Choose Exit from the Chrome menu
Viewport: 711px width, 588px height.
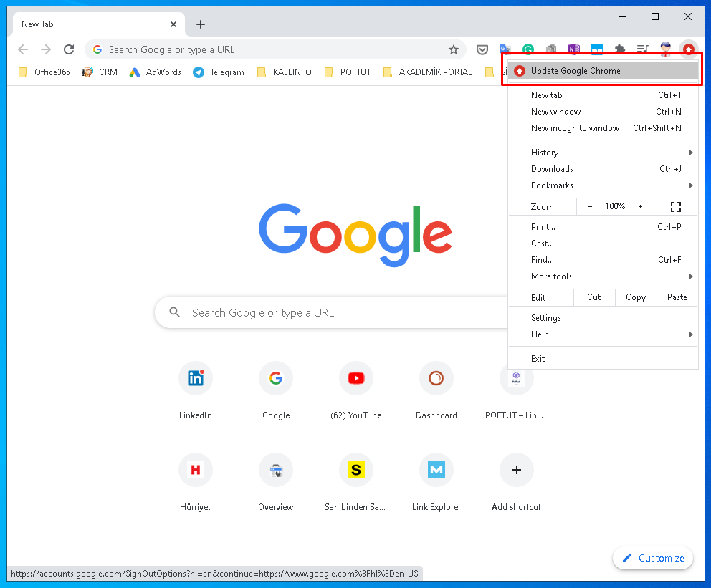[603, 359]
